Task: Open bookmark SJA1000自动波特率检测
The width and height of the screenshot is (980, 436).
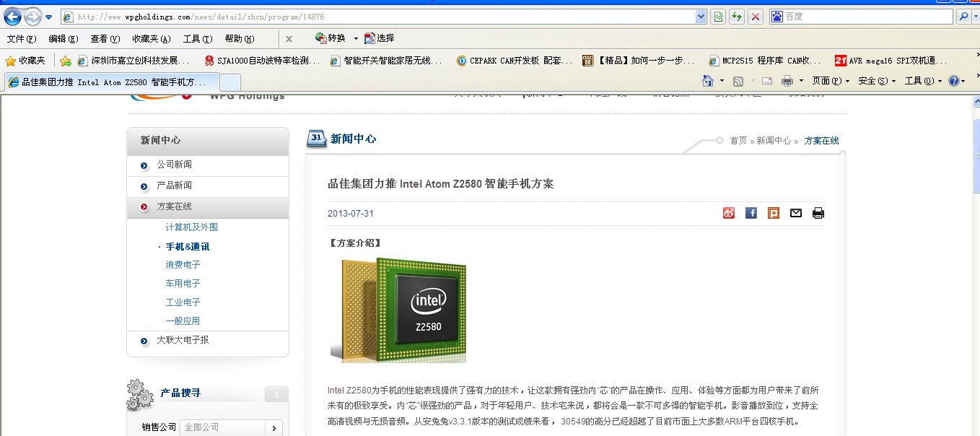Action: 263,61
